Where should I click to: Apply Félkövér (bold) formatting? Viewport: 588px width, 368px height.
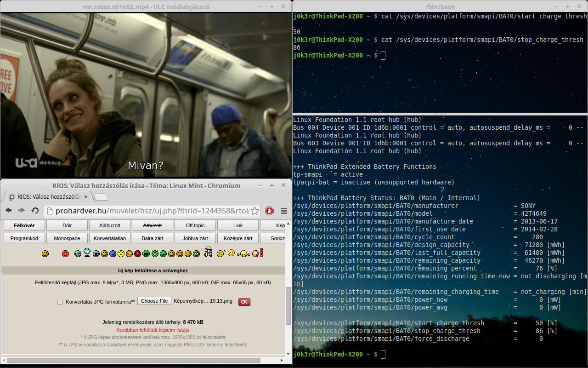pos(24,225)
